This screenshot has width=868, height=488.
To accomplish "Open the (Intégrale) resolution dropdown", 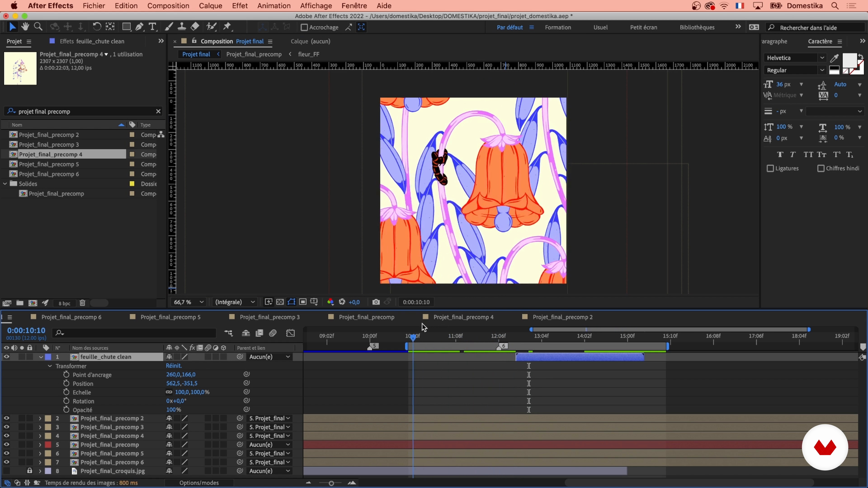I will click(x=235, y=302).
